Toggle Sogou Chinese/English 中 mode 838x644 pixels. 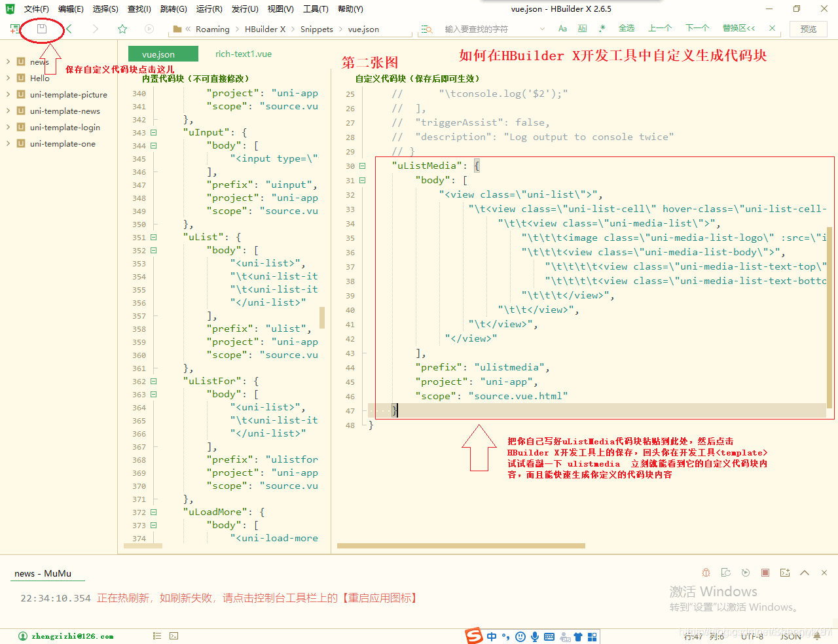point(492,636)
